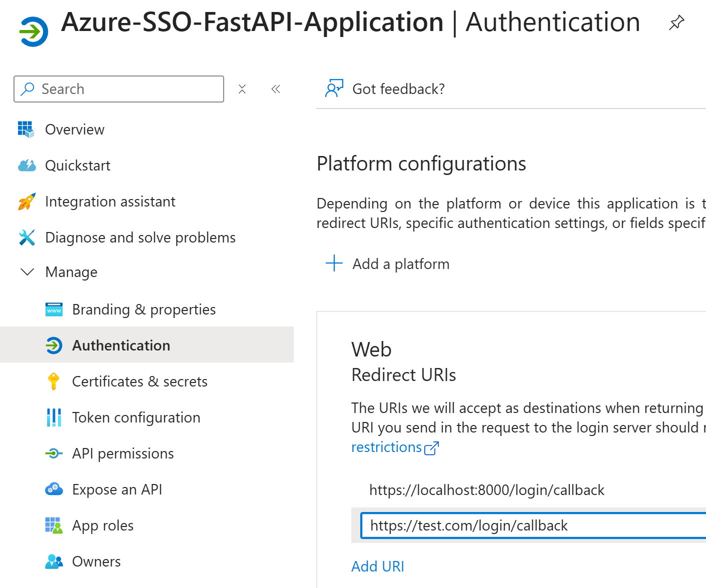Open the Quickstart cloud icon
The height and width of the screenshot is (588, 706).
pos(27,165)
